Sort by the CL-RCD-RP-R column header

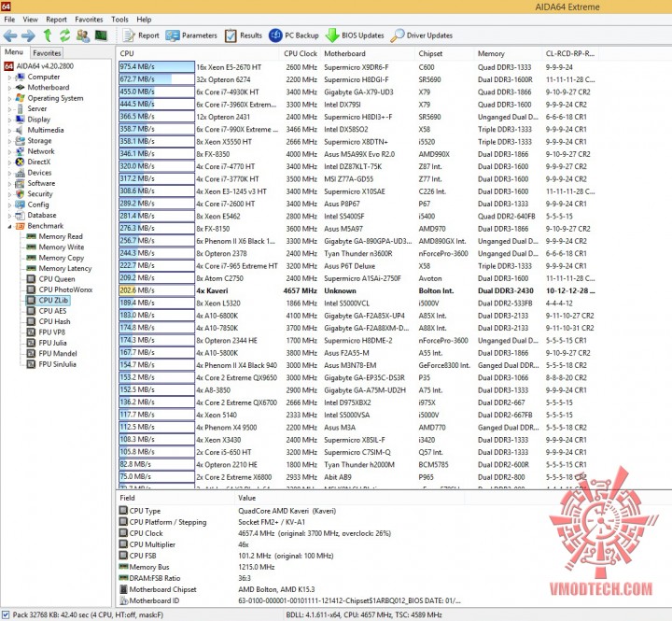570,53
